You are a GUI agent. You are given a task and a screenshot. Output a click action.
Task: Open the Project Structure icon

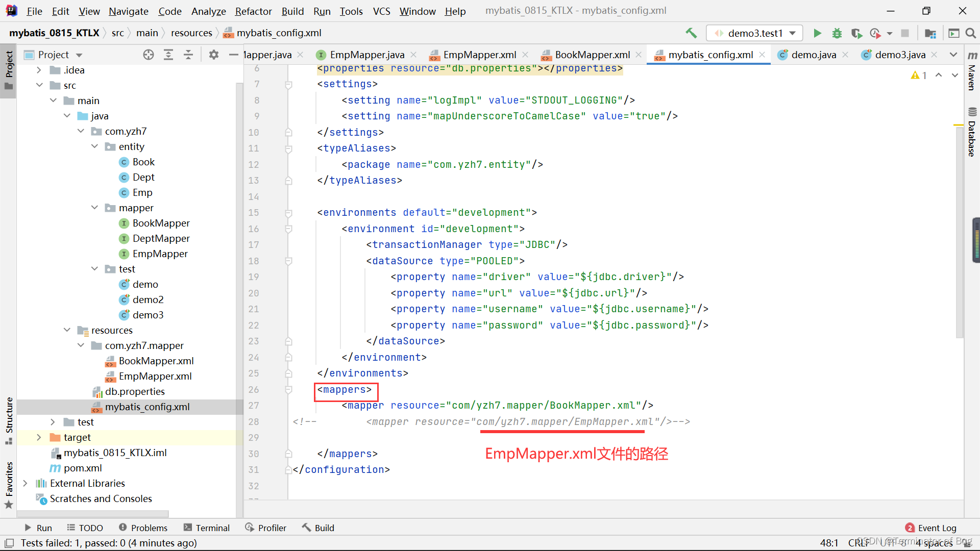pyautogui.click(x=930, y=33)
